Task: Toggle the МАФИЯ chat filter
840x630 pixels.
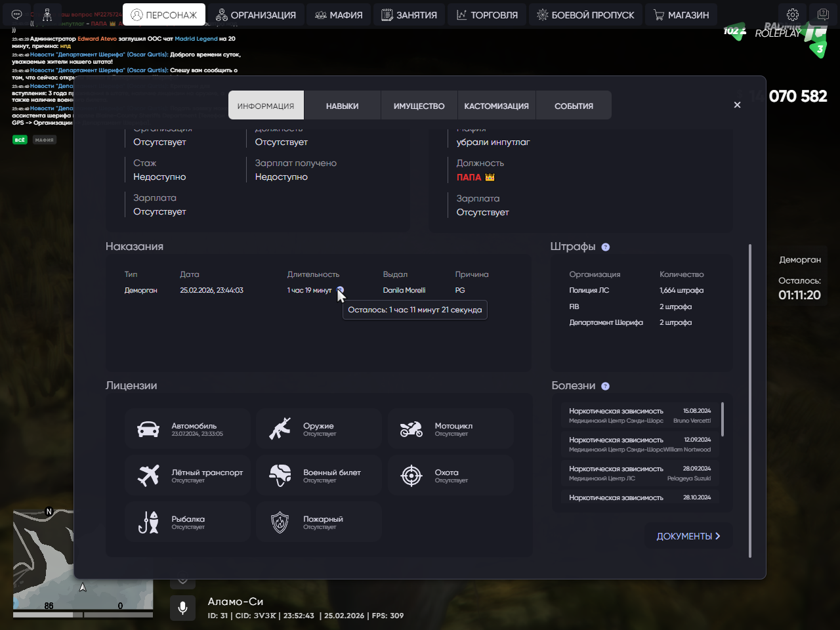Action: coord(44,140)
